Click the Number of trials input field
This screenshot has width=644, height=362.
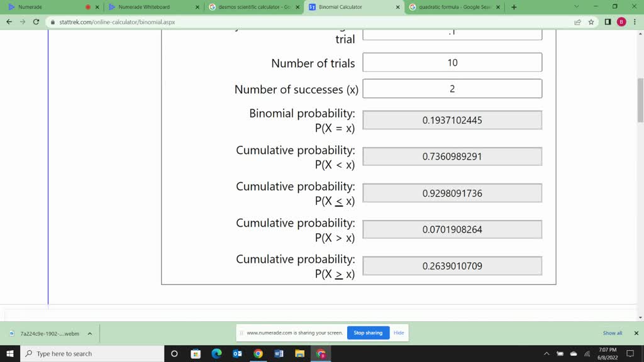coord(452,62)
